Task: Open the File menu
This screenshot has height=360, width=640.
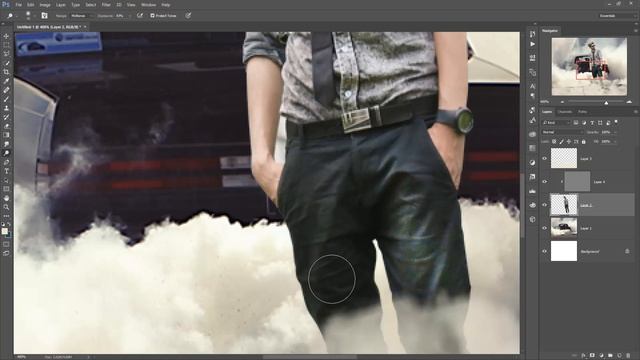Action: click(x=18, y=5)
